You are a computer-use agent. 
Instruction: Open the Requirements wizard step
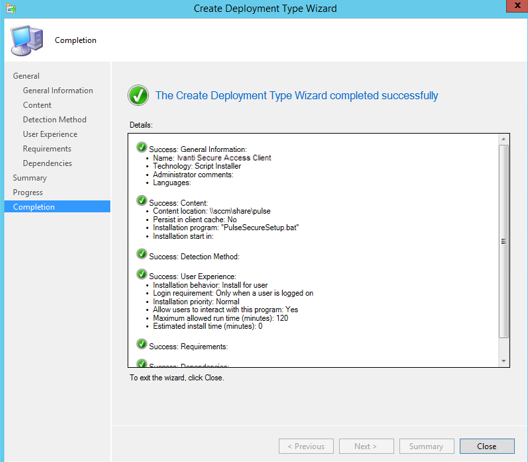(47, 149)
